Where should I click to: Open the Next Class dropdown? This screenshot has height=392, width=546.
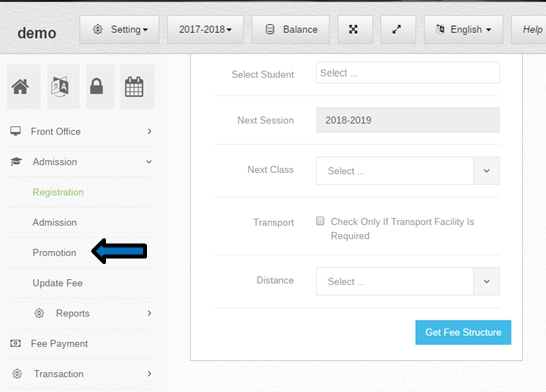click(408, 171)
